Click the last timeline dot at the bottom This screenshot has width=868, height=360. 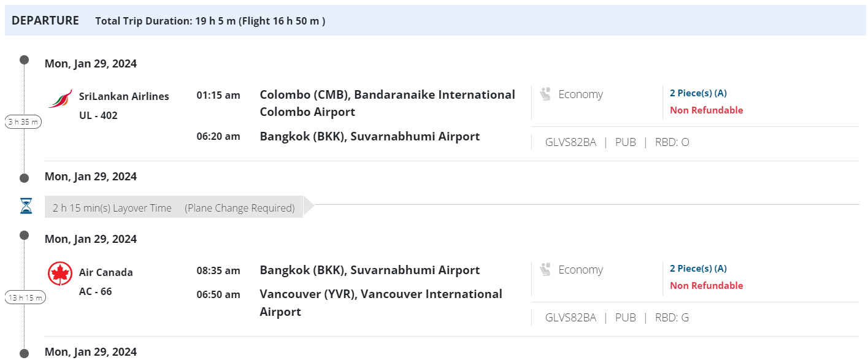tap(25, 353)
